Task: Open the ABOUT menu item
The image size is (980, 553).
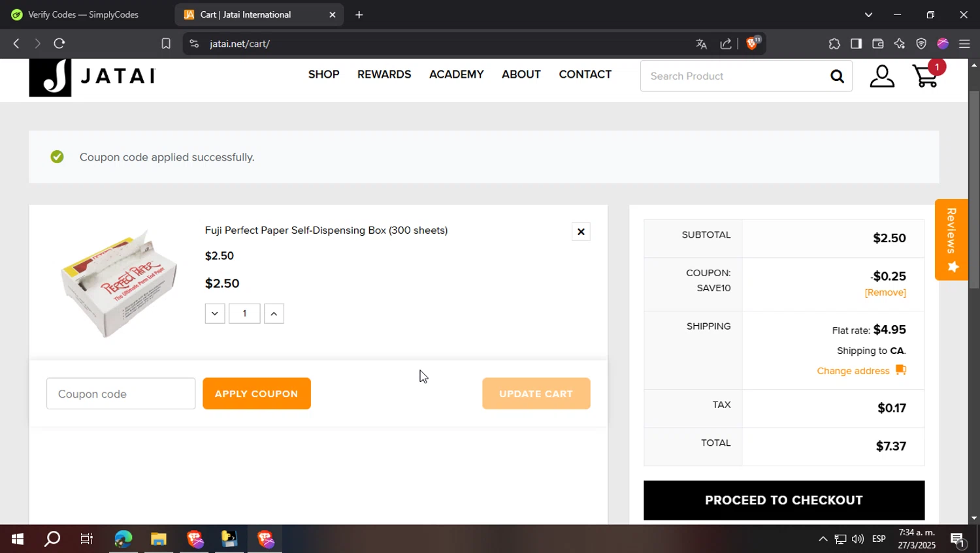Action: 521,74
